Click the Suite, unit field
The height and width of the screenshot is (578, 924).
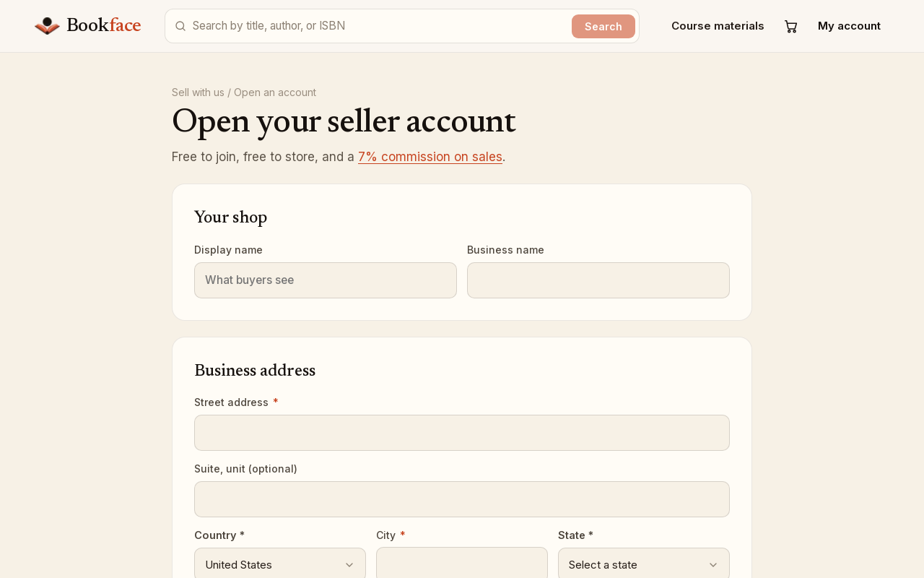(462, 499)
